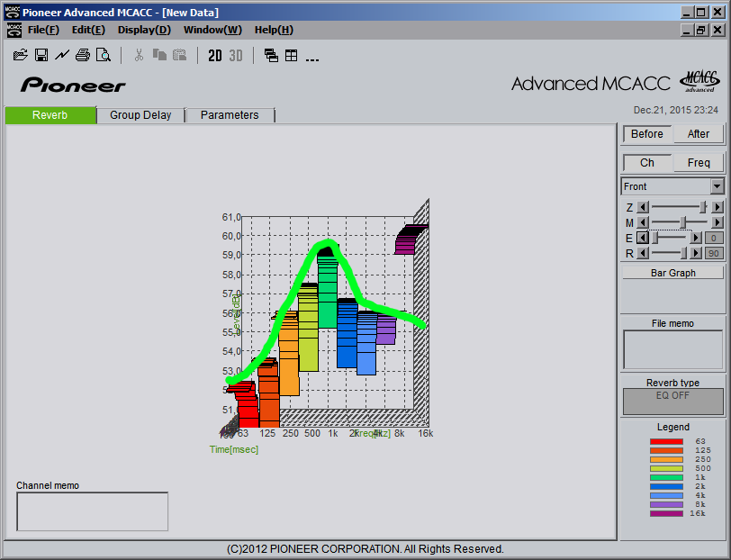Open a file with the folder icon
Viewport: 731px width, 560px height.
(x=21, y=55)
